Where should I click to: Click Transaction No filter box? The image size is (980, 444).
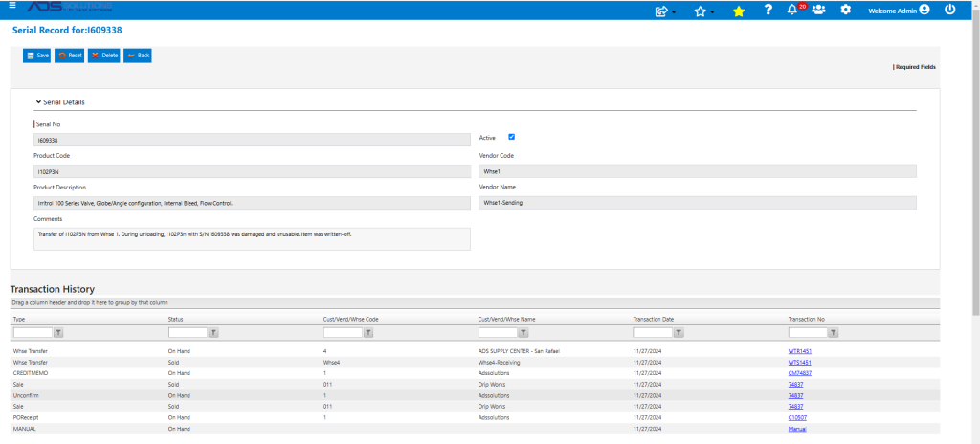[x=808, y=333]
